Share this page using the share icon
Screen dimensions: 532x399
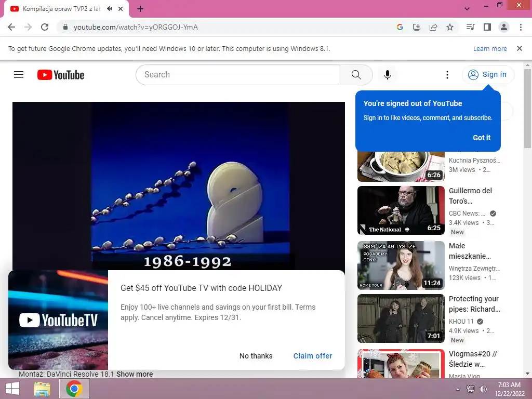point(433,27)
